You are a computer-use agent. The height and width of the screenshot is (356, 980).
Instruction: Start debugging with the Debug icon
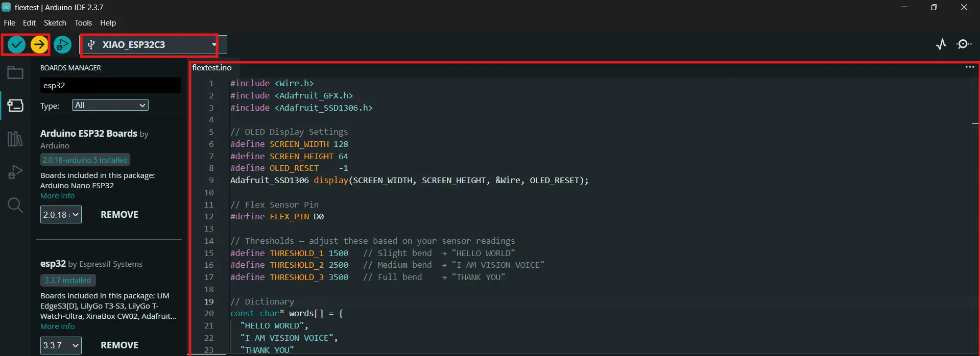[x=62, y=45]
